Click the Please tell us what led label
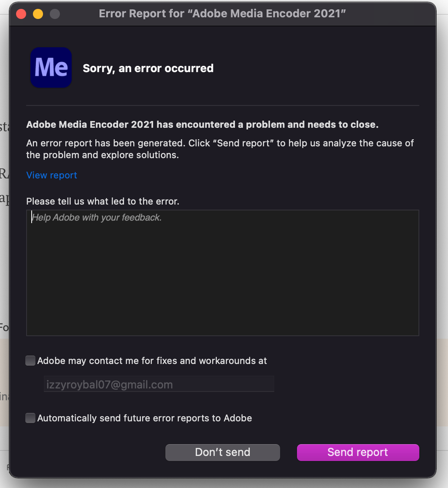The image size is (448, 488). click(x=103, y=201)
